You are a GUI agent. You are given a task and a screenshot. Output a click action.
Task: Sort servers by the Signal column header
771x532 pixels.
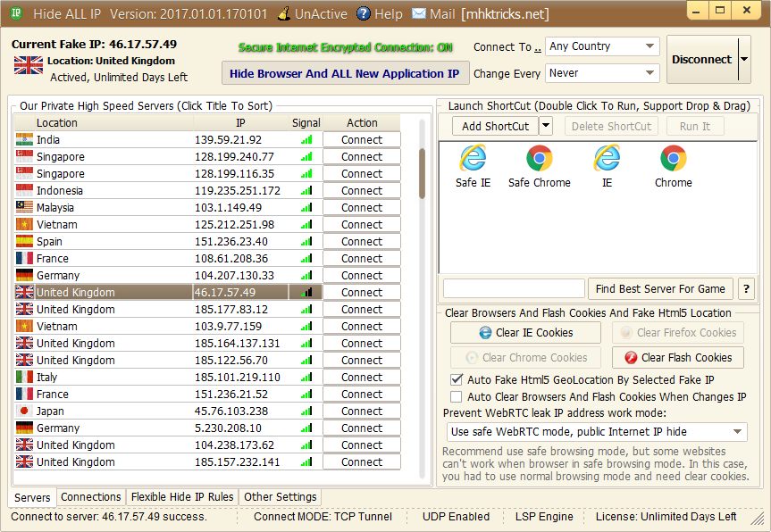(306, 123)
